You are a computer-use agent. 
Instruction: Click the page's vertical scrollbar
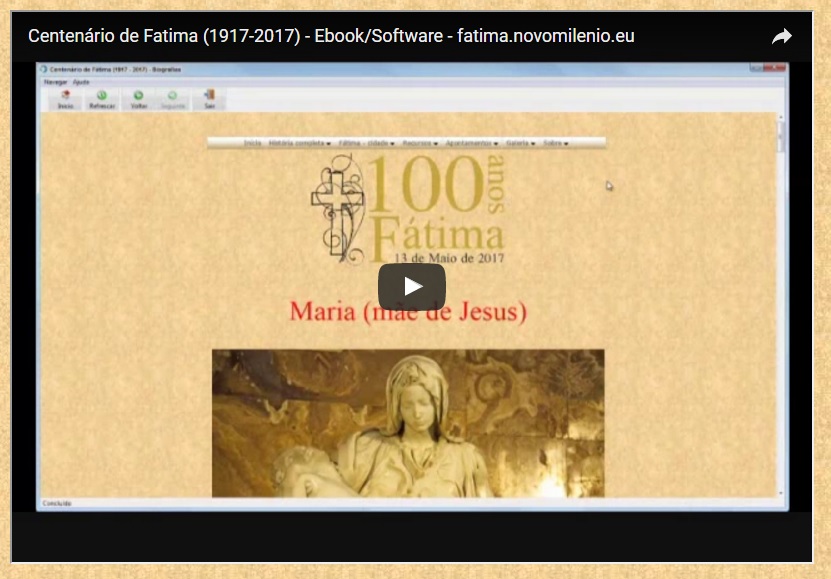(781, 300)
